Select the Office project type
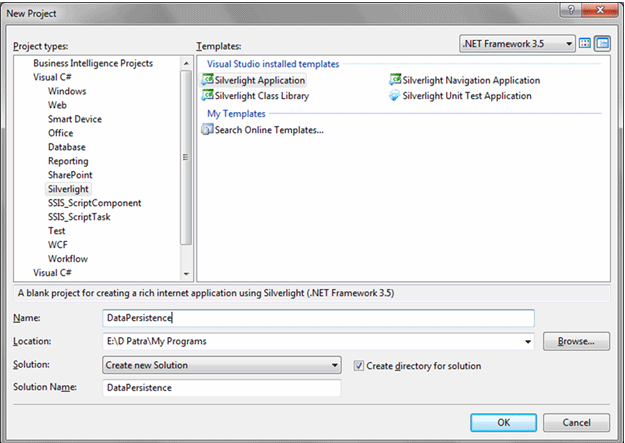This screenshot has width=625, height=443. pos(61,133)
